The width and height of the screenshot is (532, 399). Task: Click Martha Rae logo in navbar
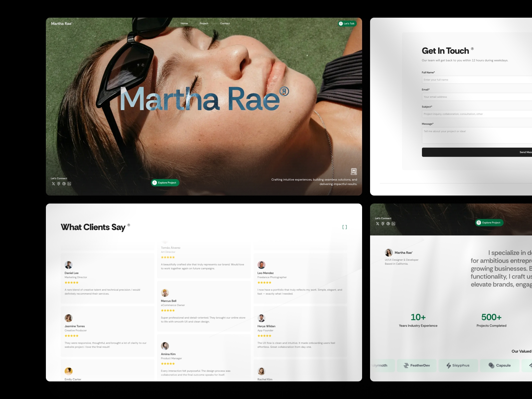click(62, 24)
